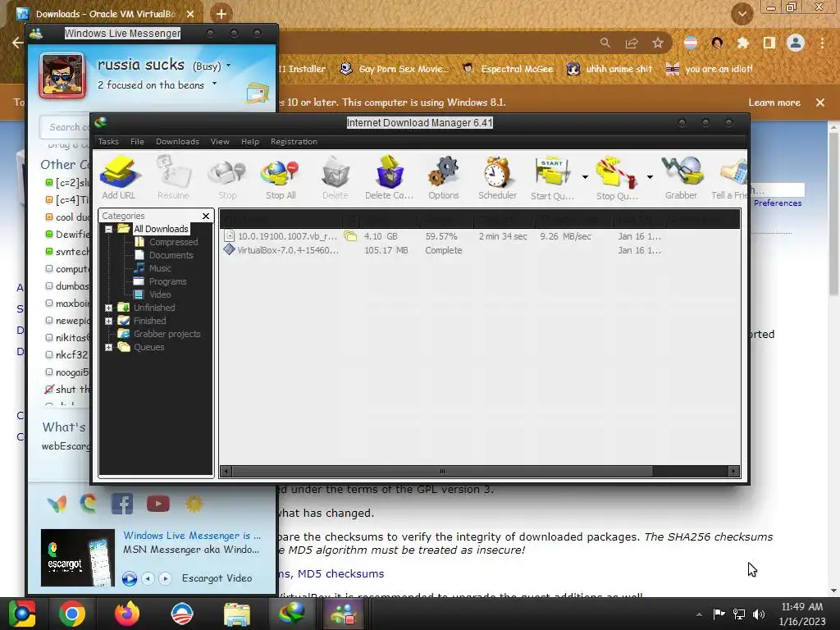Click the MSN butterfly icon in Messenger
This screenshot has width=840, height=630.
(x=57, y=504)
